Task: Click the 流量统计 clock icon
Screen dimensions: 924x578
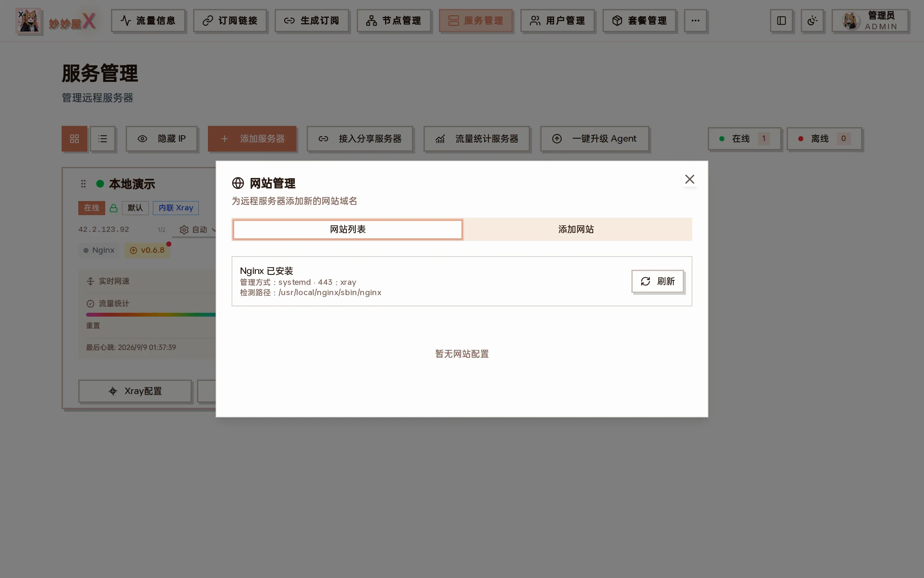Action: pyautogui.click(x=90, y=304)
